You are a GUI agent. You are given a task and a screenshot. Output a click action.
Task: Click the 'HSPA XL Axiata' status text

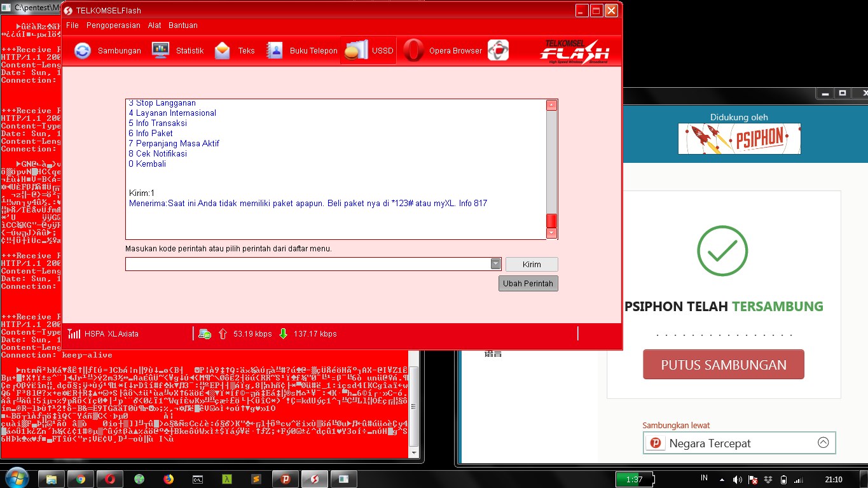111,333
